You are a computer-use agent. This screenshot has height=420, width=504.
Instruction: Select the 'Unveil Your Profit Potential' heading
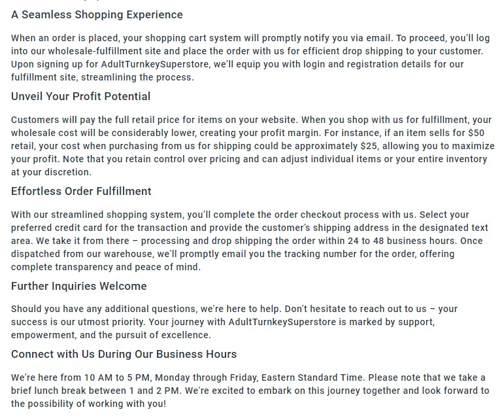[80, 96]
